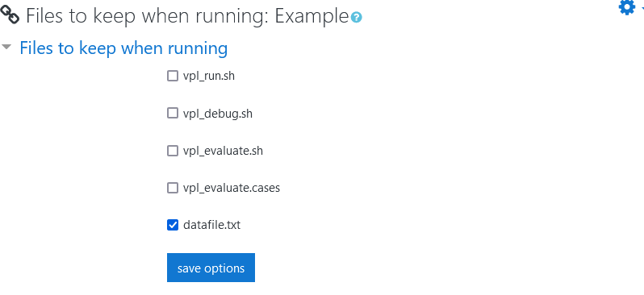This screenshot has width=644, height=295.
Task: Click the save options button
Action: pyautogui.click(x=211, y=268)
